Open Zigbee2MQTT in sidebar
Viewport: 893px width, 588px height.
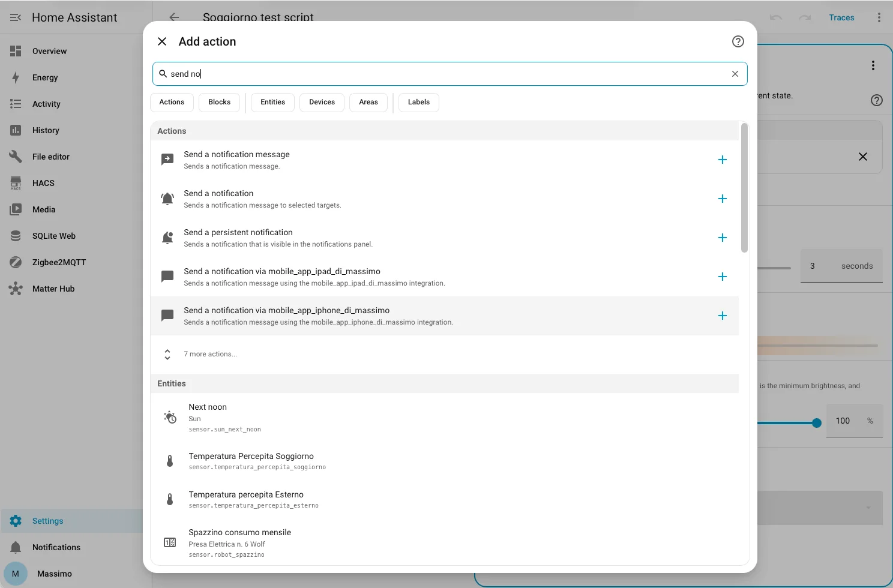point(71,262)
